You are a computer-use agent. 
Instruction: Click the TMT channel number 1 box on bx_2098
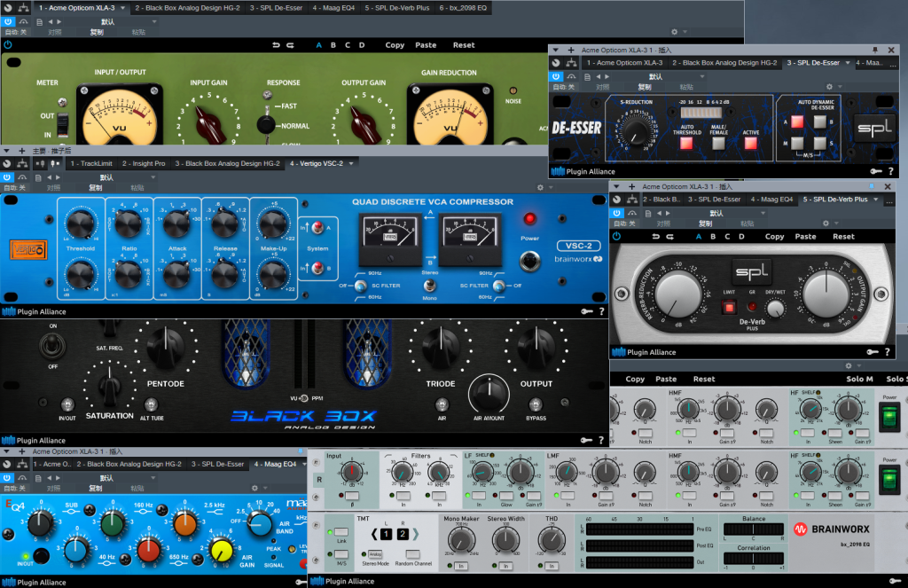click(386, 534)
